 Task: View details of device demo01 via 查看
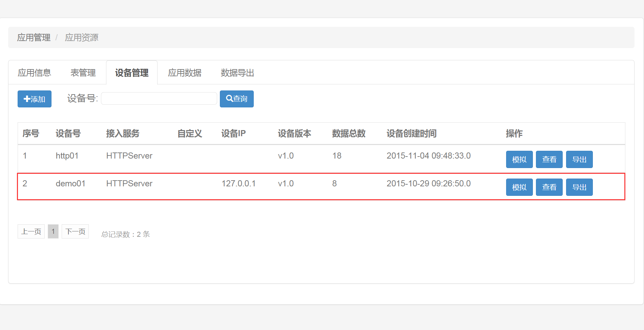549,187
